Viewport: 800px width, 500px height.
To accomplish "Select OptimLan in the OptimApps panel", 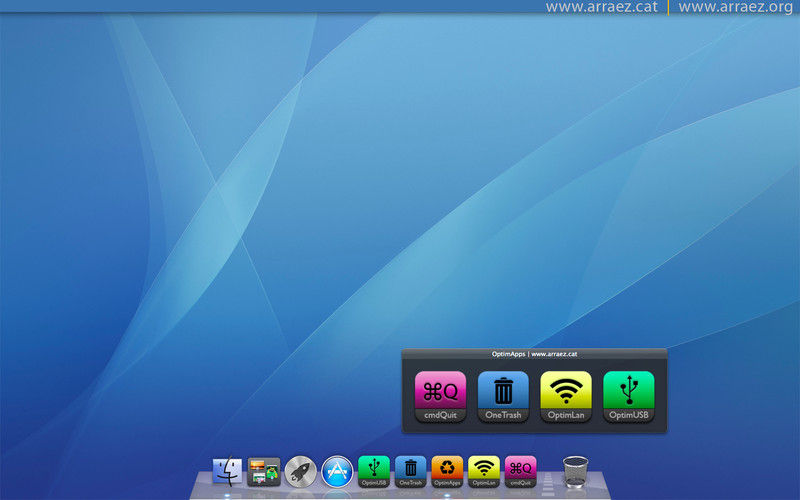I will click(566, 396).
